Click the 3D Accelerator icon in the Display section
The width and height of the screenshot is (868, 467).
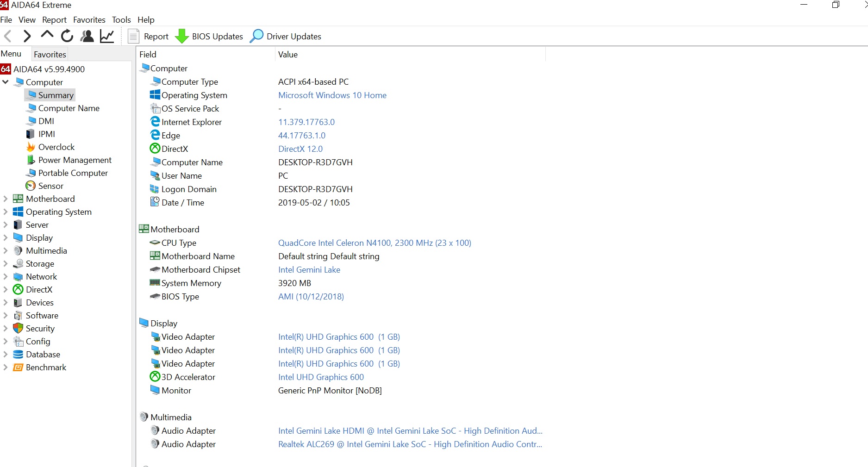click(x=155, y=377)
